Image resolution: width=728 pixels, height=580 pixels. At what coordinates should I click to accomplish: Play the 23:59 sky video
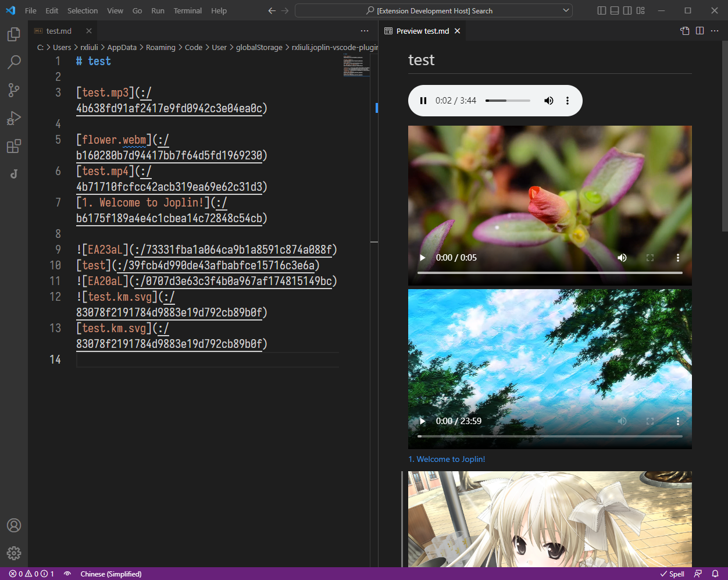[x=423, y=421]
